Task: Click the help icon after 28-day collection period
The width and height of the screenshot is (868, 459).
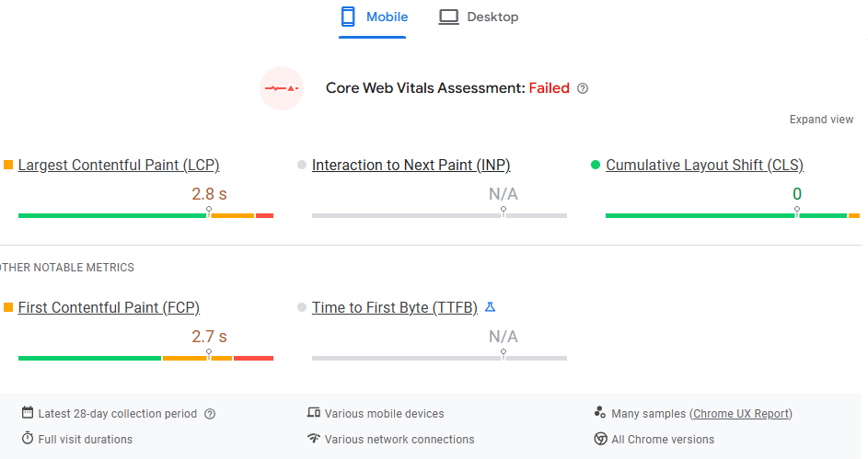Action: [210, 414]
